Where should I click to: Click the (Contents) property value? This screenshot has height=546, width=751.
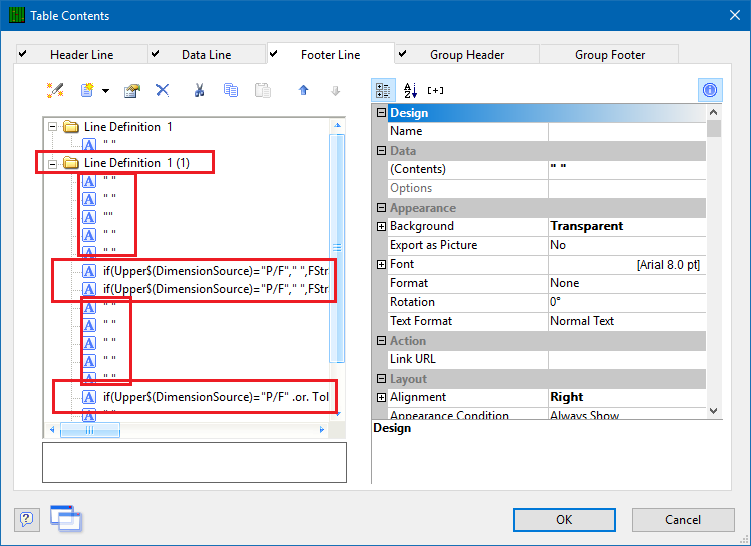pyautogui.click(x=627, y=169)
